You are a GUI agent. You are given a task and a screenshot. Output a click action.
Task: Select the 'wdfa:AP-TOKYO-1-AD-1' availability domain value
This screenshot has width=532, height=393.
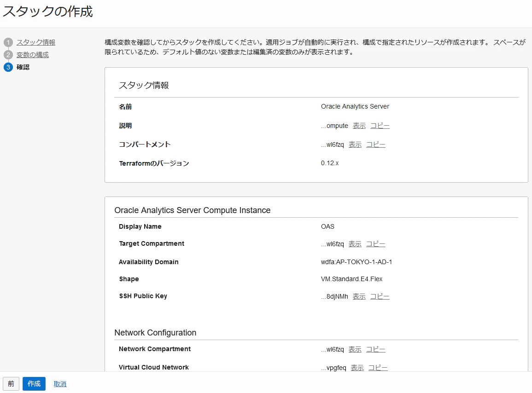[356, 262]
